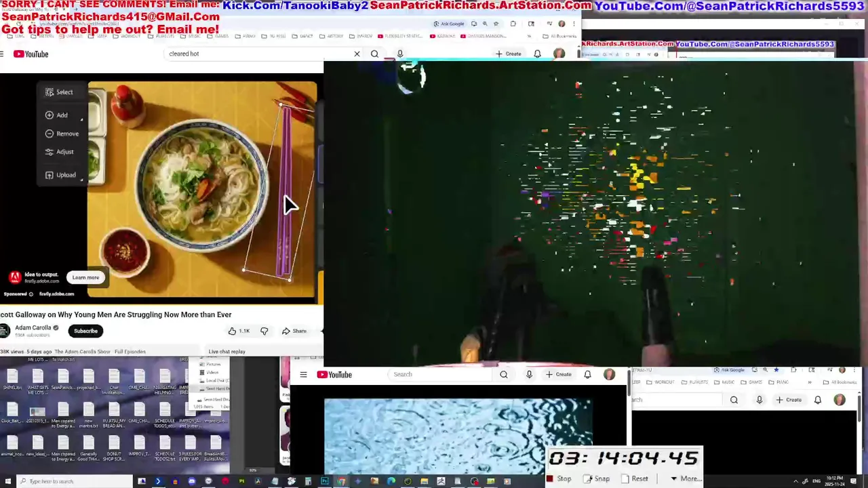Choose the Adjust option in the Firefly ad
The width and height of the screenshot is (868, 488).
coord(60,152)
